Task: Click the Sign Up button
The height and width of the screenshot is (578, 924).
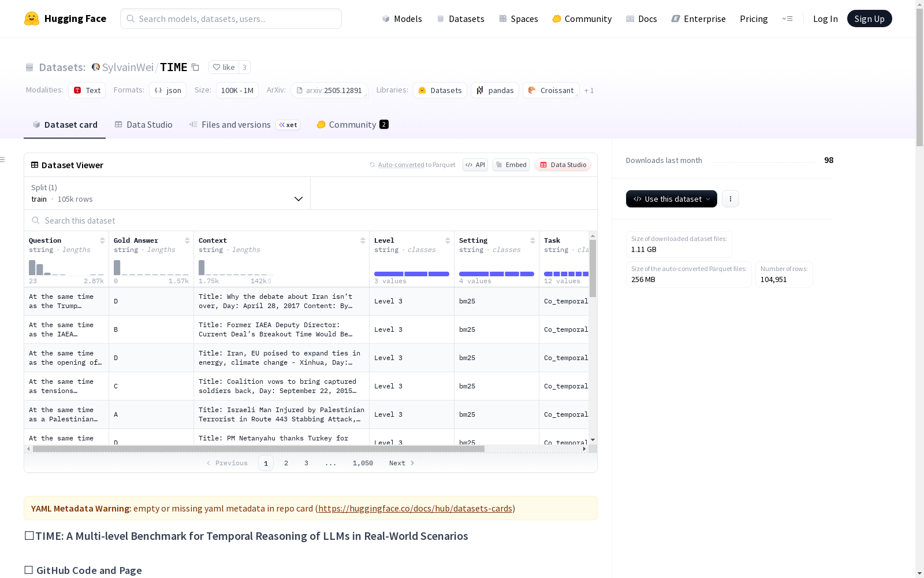Action: coord(869,18)
